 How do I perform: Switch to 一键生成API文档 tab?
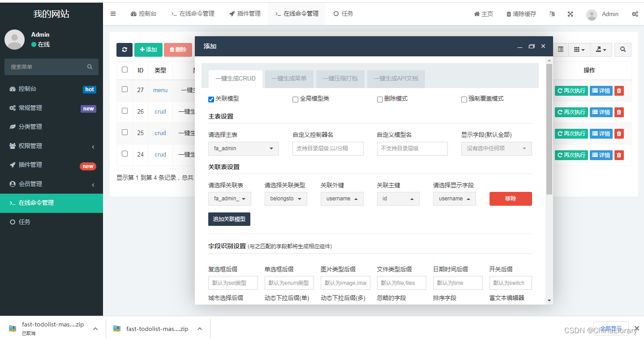(396, 78)
